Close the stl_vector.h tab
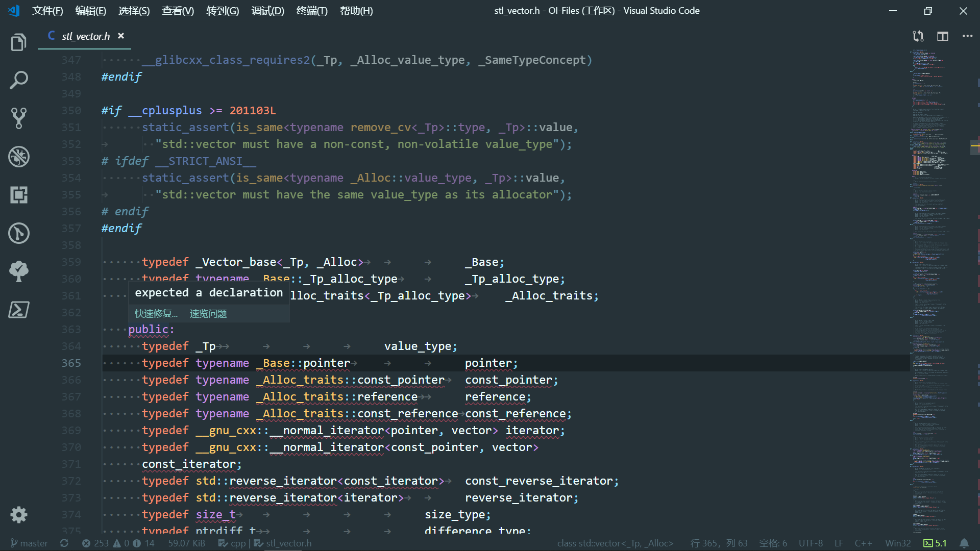This screenshot has width=980, height=551. point(121,36)
